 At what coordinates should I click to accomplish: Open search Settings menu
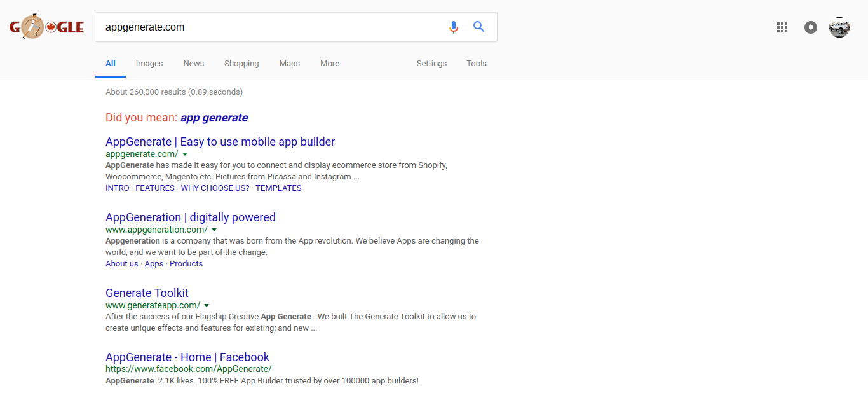point(431,64)
